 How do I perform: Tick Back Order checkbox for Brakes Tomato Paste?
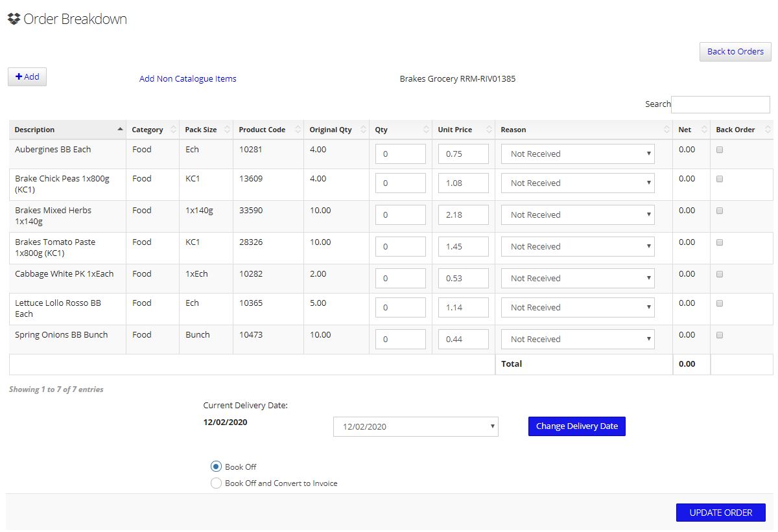(720, 242)
